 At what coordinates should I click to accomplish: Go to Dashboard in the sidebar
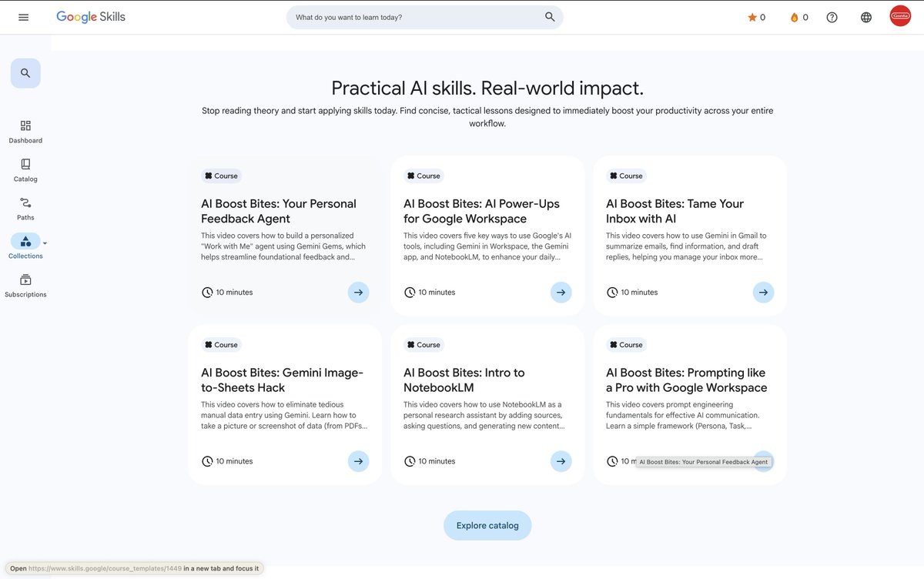click(x=25, y=132)
